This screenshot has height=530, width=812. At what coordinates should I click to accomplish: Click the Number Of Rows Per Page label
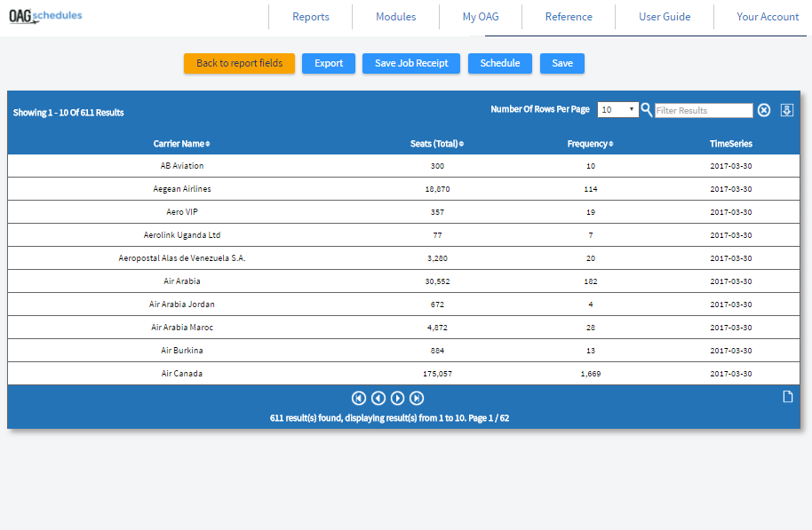(x=540, y=109)
